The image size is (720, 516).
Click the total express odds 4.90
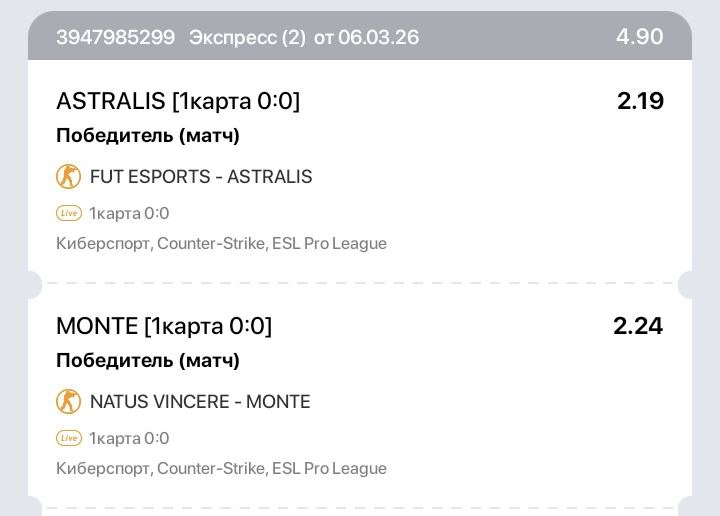pyautogui.click(x=639, y=37)
